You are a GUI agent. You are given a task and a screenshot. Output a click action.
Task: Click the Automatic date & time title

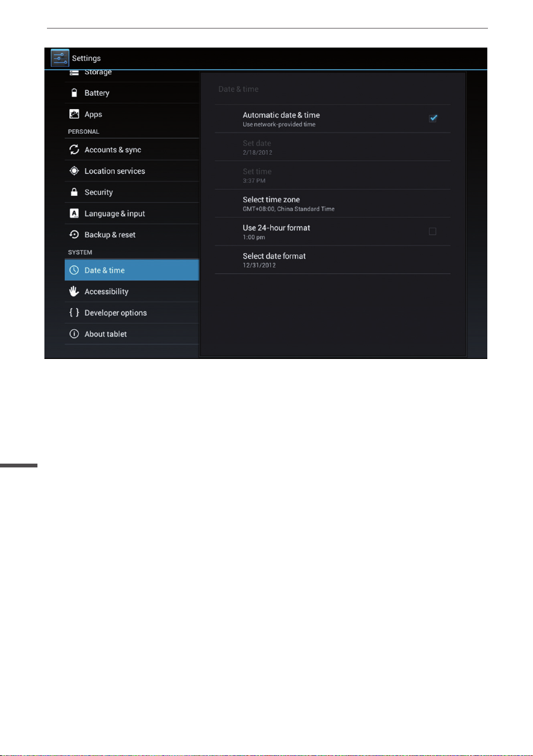pos(281,115)
